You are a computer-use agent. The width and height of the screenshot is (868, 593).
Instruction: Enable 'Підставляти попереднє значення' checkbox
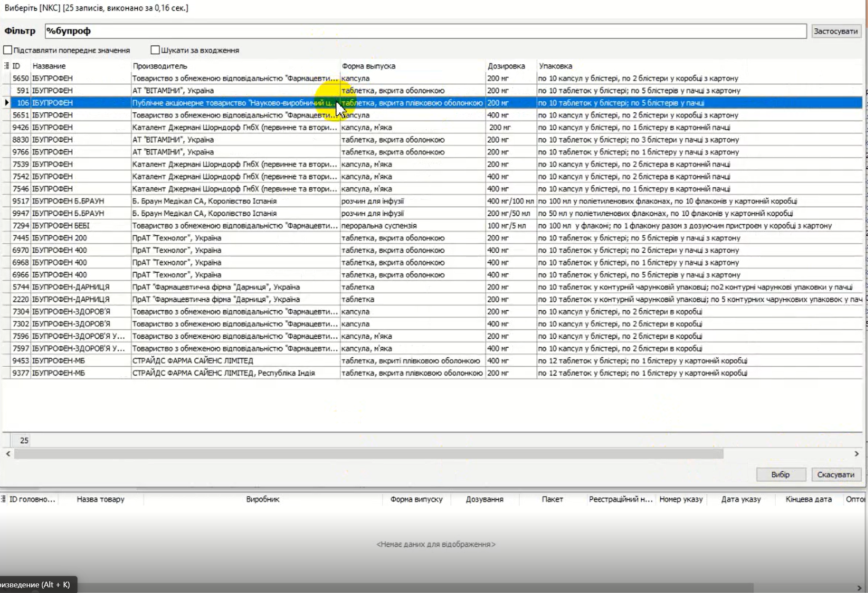(8, 50)
